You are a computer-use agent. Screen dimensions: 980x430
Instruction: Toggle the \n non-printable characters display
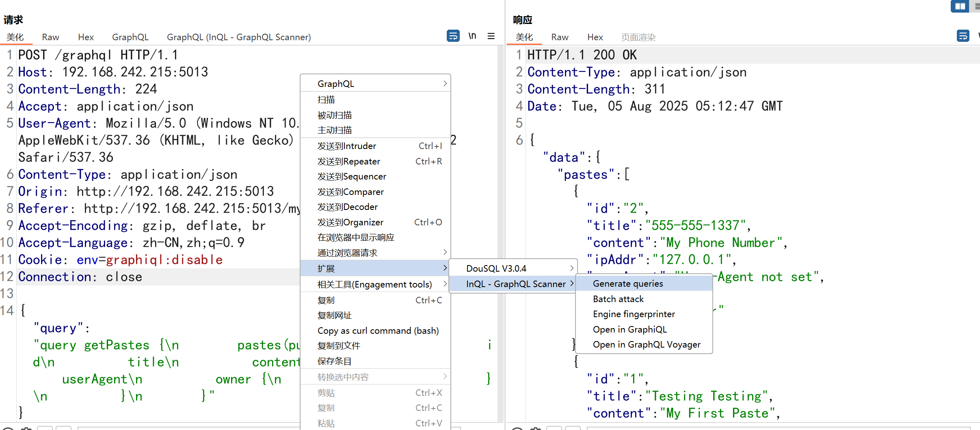coord(472,36)
